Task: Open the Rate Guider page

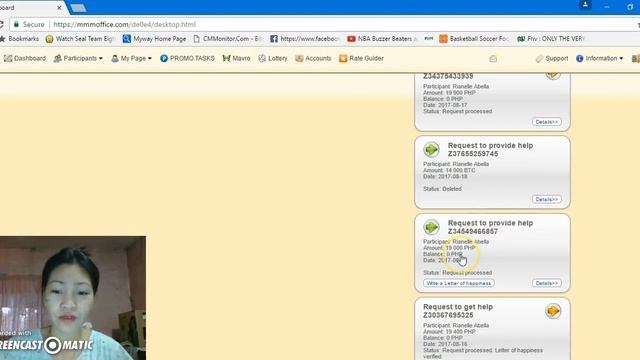Action: (x=361, y=58)
